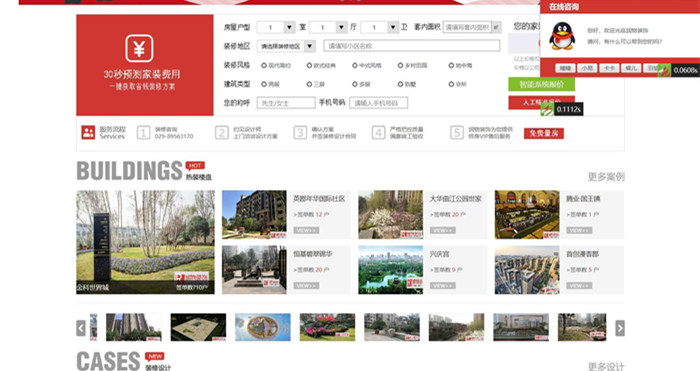Click the 套内面积 area input field
Viewport: 700px width, 371px height.
467,27
